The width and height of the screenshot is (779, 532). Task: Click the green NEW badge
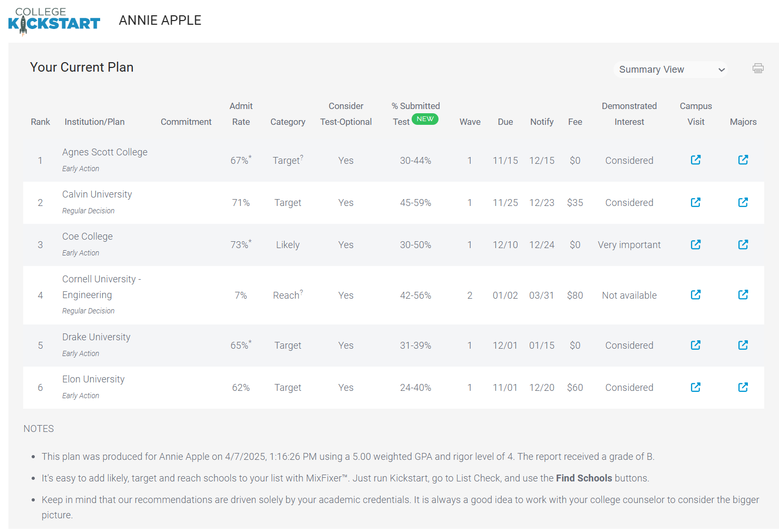tap(425, 119)
